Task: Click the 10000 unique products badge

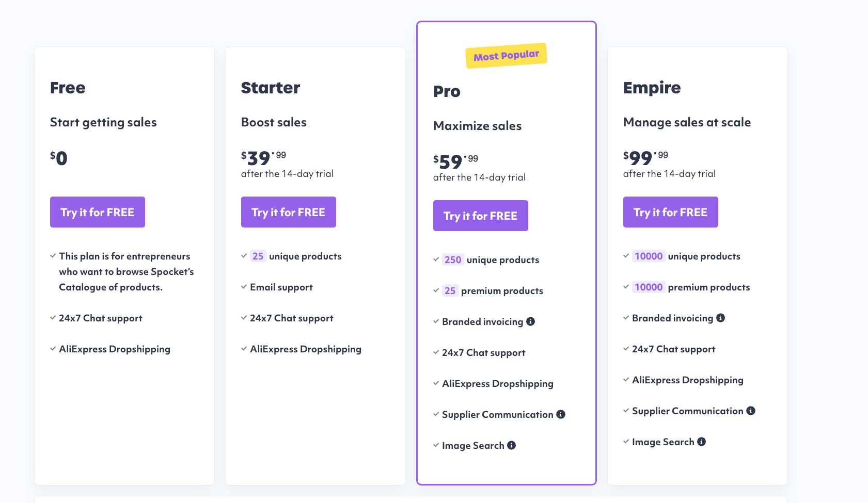Action: (x=648, y=255)
